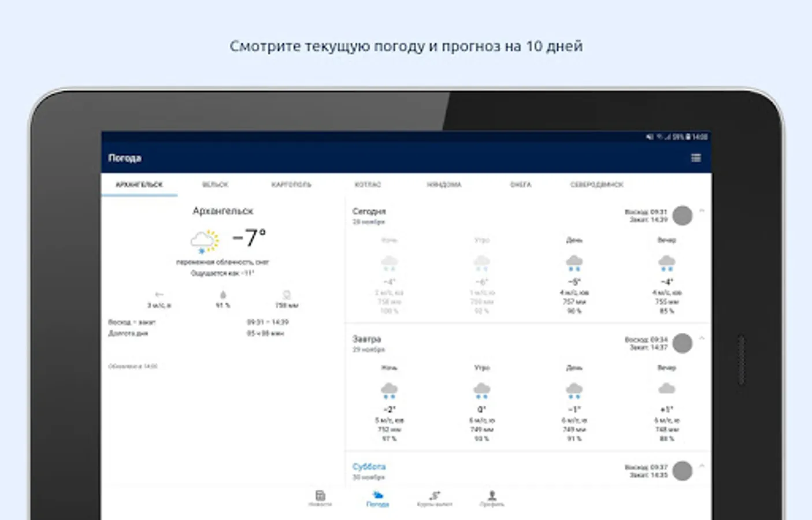Open Профиль in the bottom navigation
This screenshot has width=812, height=520.
point(492,499)
